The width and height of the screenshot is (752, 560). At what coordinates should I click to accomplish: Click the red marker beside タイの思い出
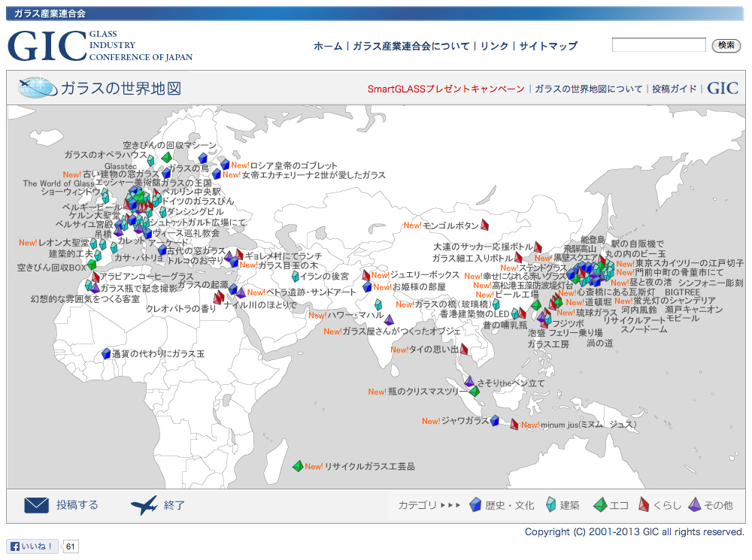pos(464,349)
